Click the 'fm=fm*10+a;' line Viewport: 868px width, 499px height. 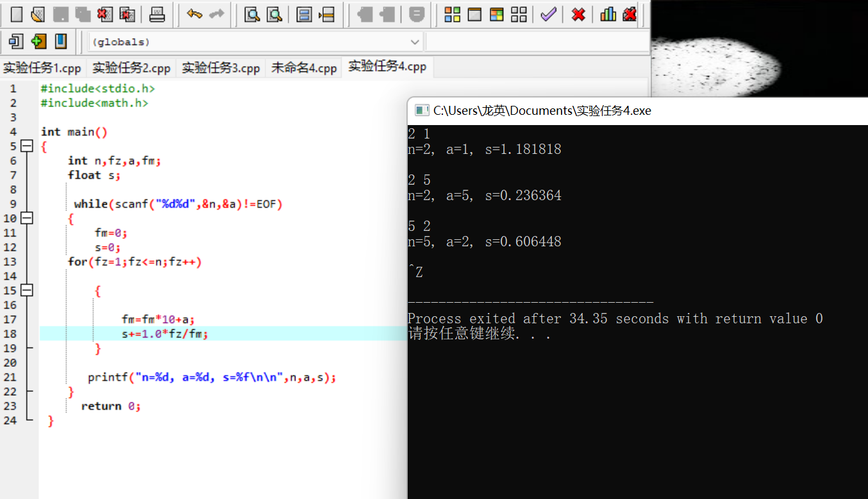coord(158,319)
